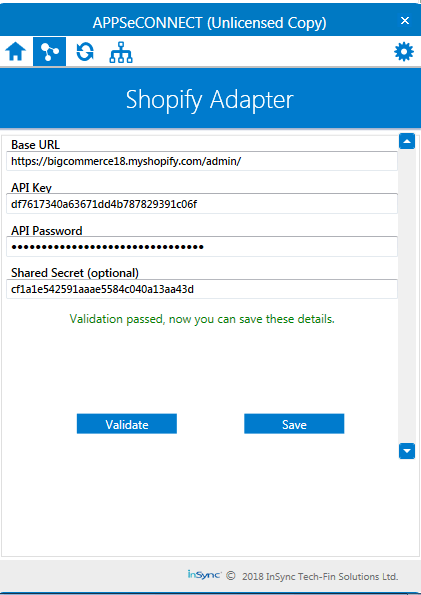Screen dimensions: 421x595
Task: Click the InSync logo in footer
Action: pyautogui.click(x=204, y=575)
